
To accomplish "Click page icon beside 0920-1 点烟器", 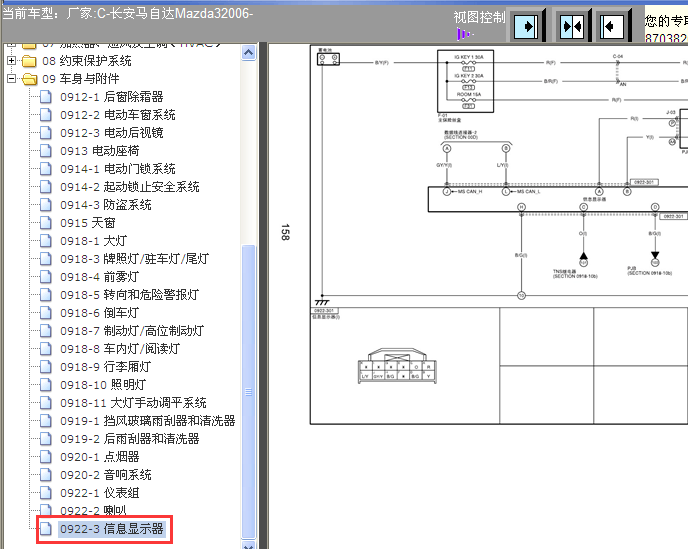I will coord(46,457).
